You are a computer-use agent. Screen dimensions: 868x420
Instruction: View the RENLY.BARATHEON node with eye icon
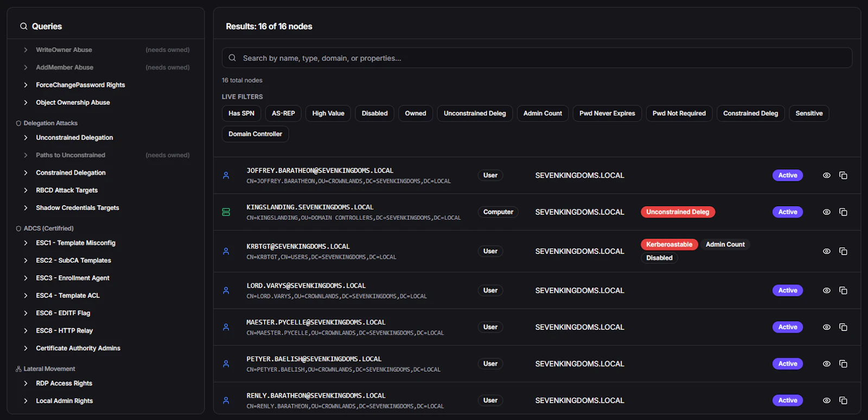pyautogui.click(x=827, y=400)
